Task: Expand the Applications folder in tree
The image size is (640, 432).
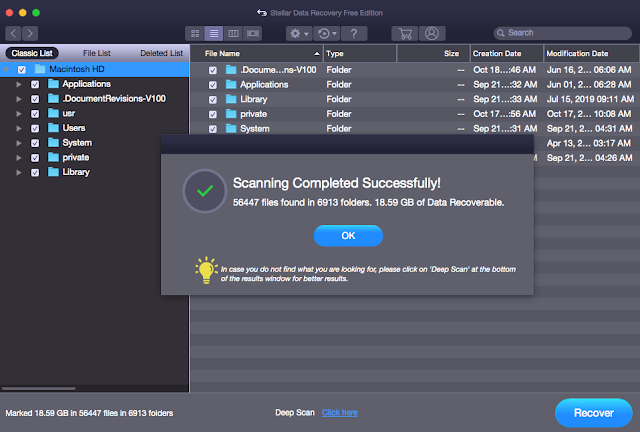Action: pos(18,85)
